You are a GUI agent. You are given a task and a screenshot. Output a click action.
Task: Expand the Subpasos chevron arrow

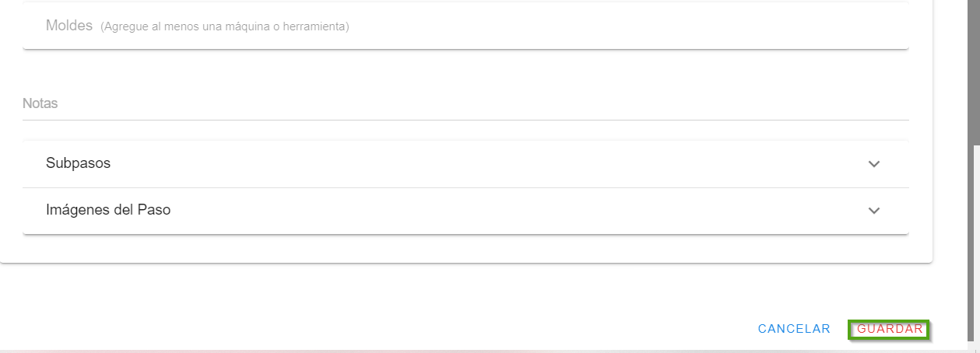[874, 164]
